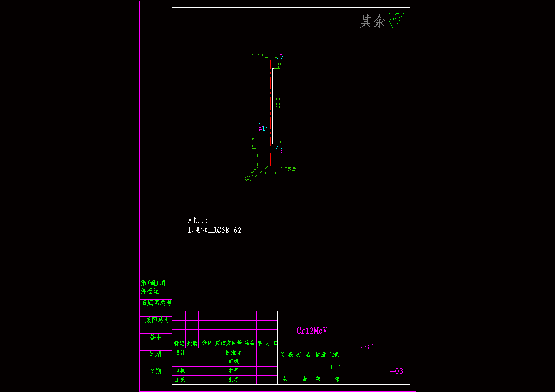555x392 pixels.
Task: Click the 4,35 width dimension
Action: click(257, 55)
